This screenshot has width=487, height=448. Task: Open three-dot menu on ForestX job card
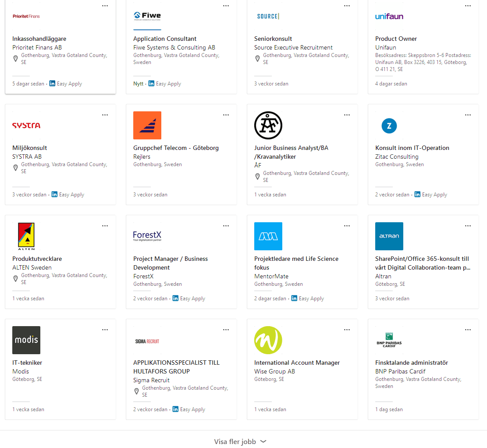click(226, 226)
